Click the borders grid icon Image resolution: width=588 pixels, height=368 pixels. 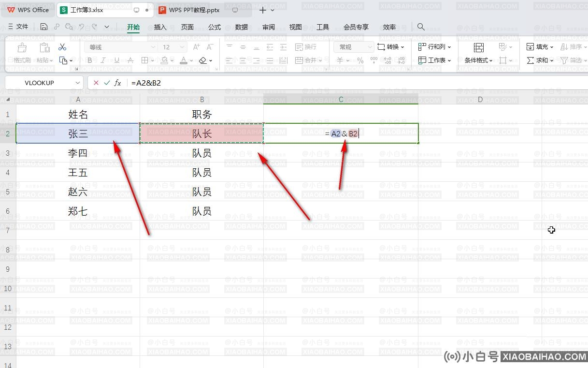pos(144,60)
